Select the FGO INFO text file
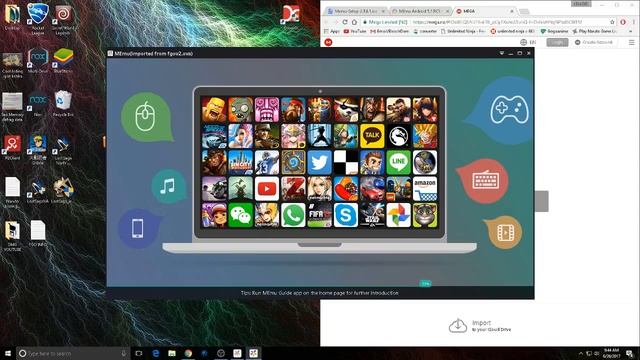Screen dimensions: 640x360 [x=38, y=233]
